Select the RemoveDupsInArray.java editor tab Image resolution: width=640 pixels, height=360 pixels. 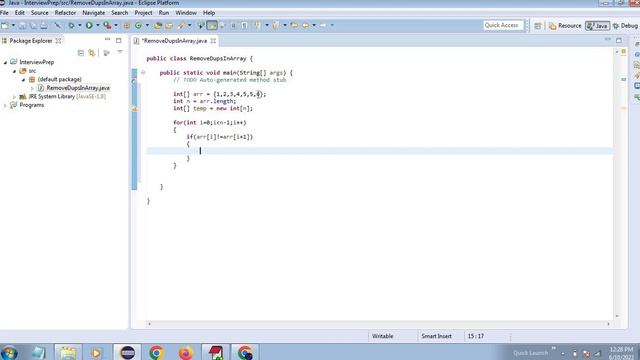174,41
